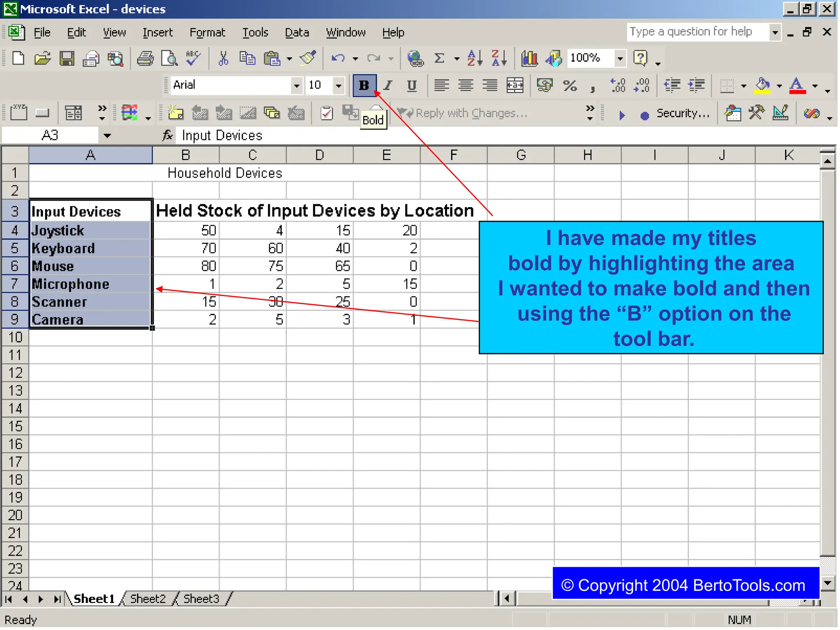
Task: Open the Window menu
Action: tap(346, 32)
